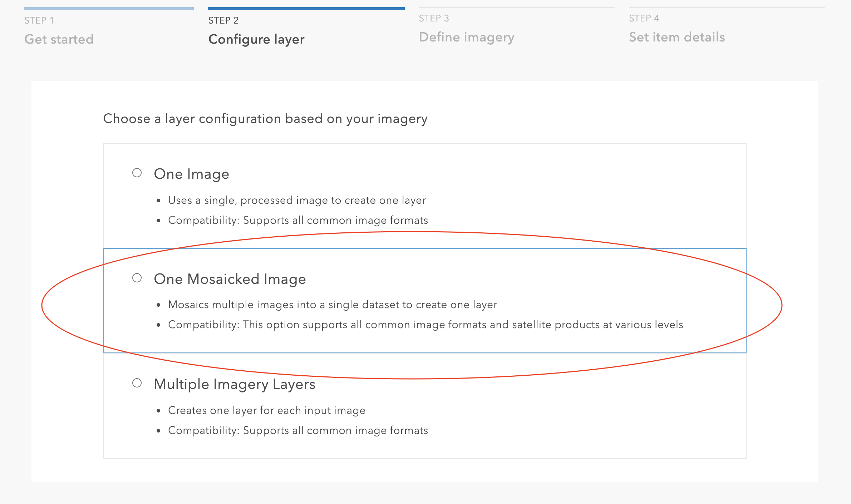
Task: Go back to Step 1 Get started
Action: 59,39
